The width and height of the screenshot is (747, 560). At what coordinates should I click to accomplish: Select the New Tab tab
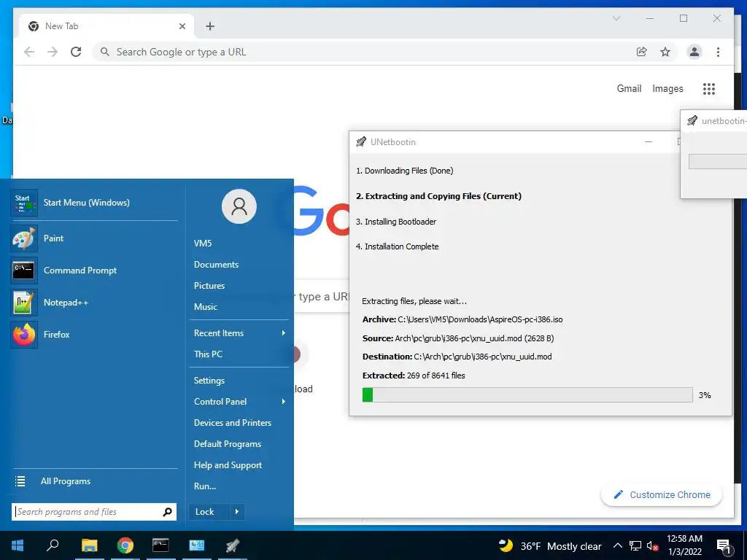(107, 26)
